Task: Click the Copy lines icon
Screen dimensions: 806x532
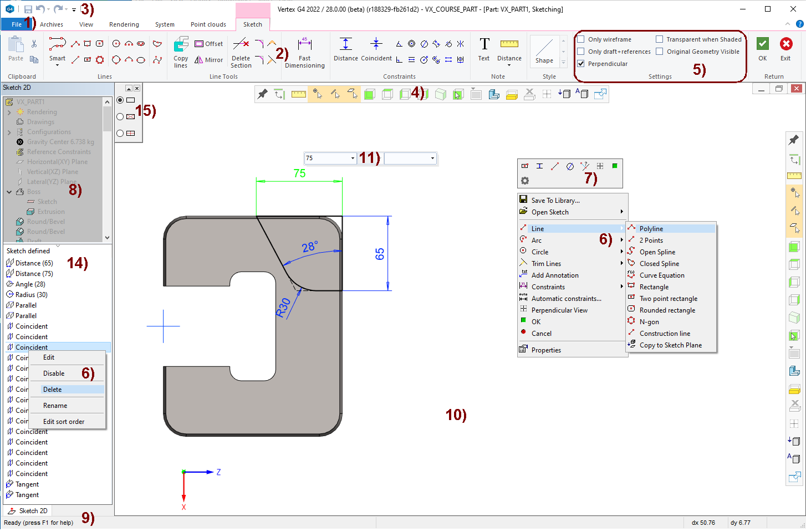Action: coord(181,44)
